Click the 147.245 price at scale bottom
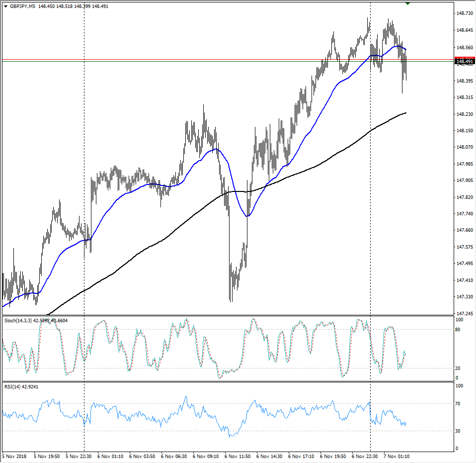 [465, 313]
